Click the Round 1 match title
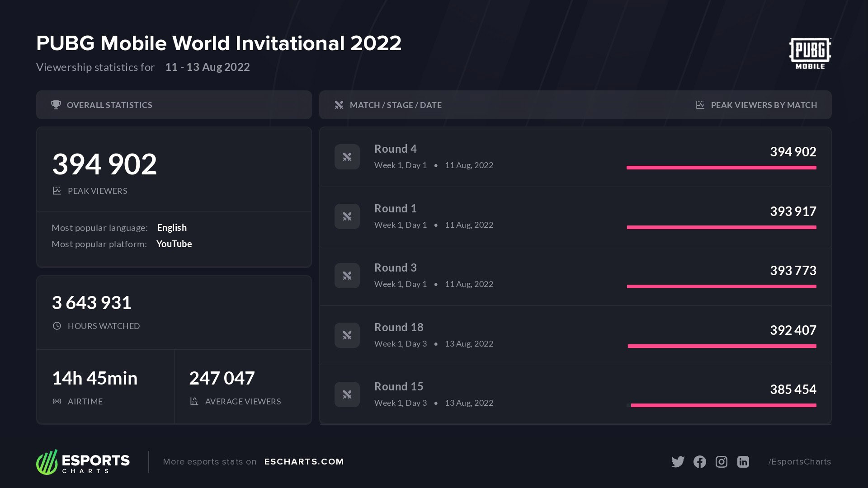Viewport: 868px width, 488px height. 396,208
